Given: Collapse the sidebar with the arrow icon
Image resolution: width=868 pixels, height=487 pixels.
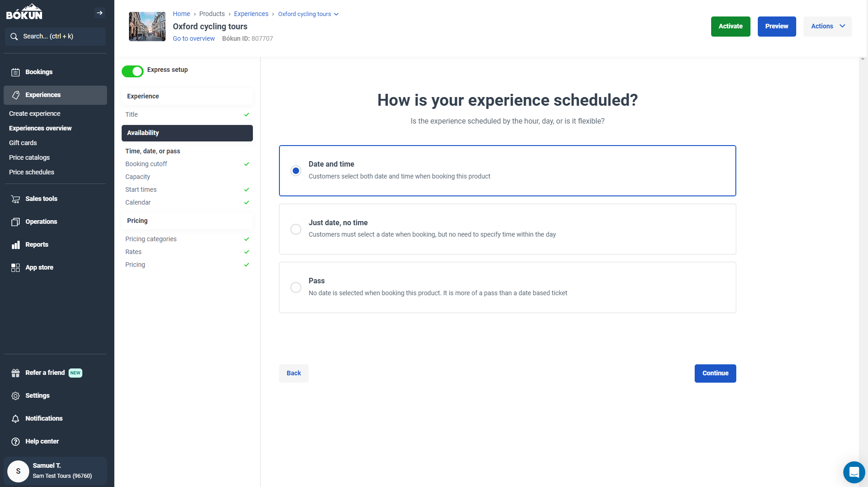Looking at the screenshot, I should click(100, 13).
